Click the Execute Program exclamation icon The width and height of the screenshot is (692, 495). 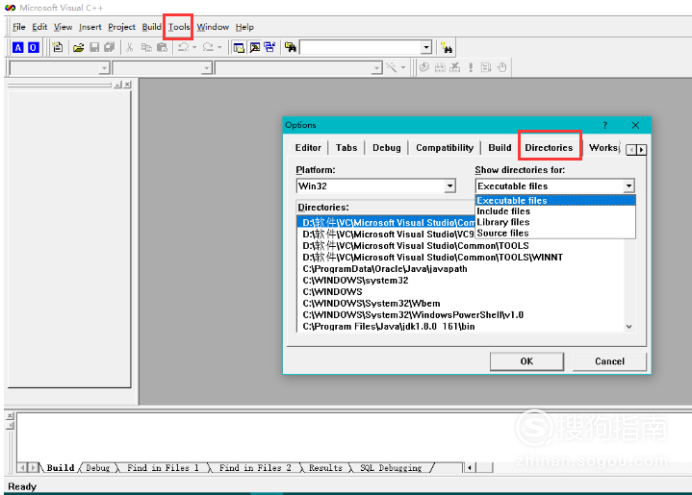coord(471,68)
